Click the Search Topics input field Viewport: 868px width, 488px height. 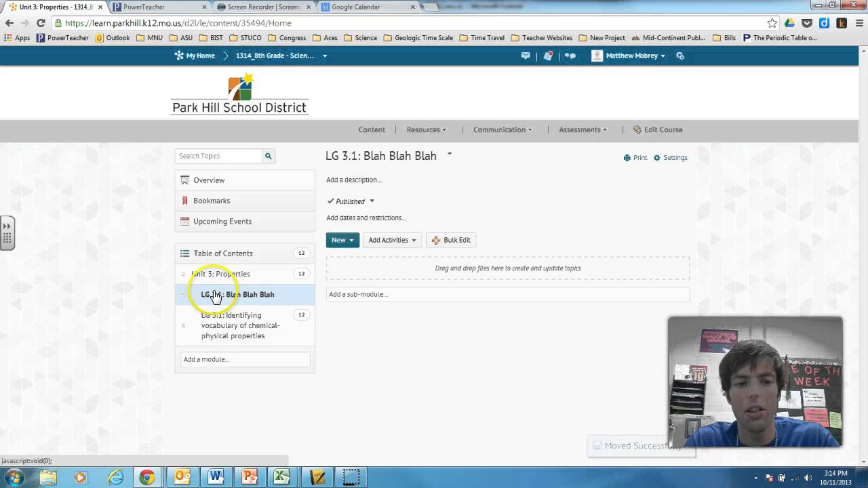(x=219, y=156)
